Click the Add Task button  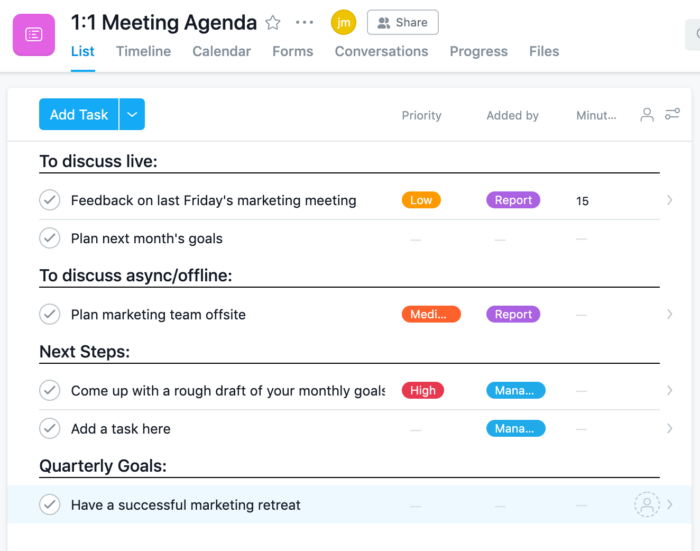point(79,115)
